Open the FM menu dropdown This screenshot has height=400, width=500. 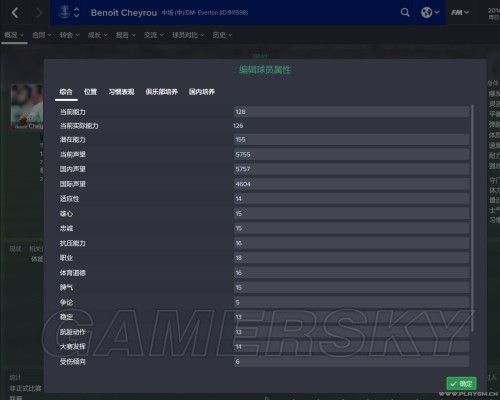460,13
